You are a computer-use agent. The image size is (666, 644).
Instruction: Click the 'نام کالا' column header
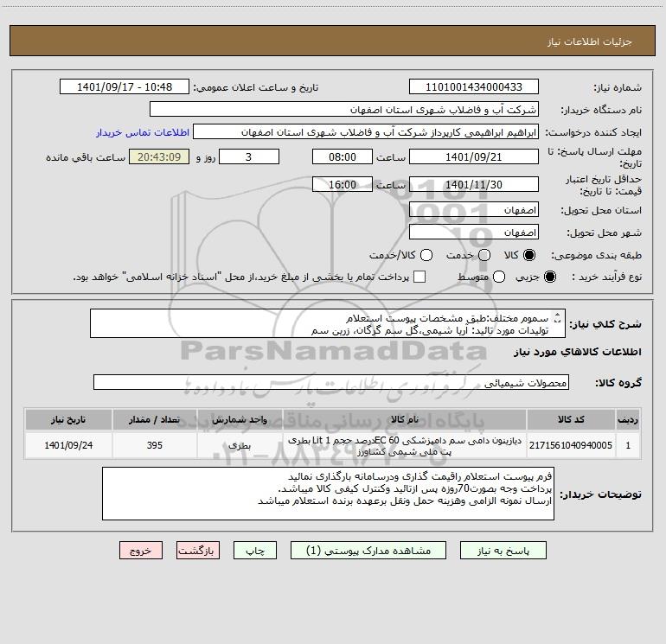tap(405, 419)
